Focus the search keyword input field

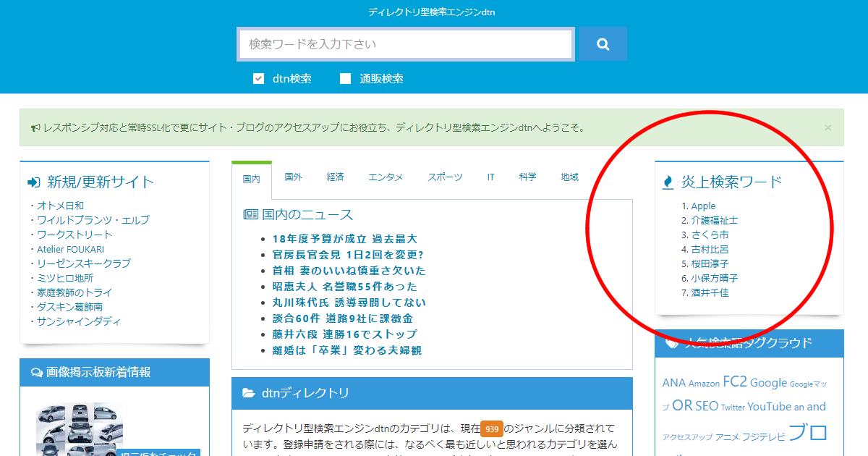click(406, 44)
